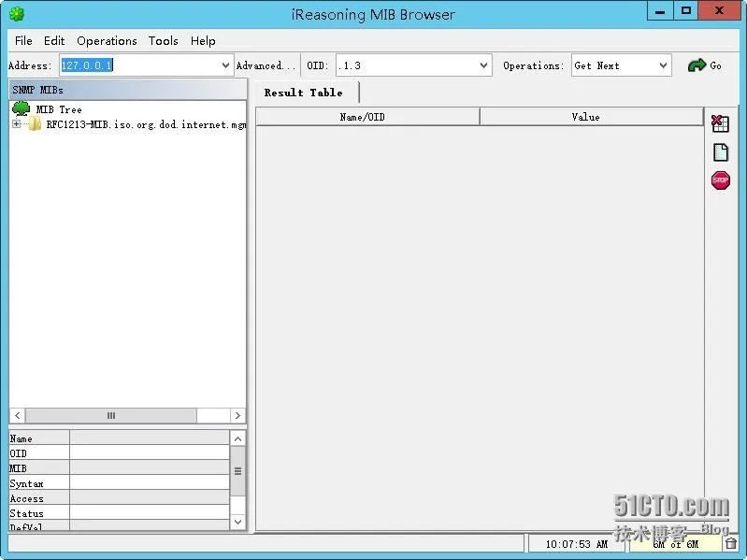Screen dimensions: 747x560
Task: Click the 6M of 6M memory indicator
Action: (x=676, y=544)
